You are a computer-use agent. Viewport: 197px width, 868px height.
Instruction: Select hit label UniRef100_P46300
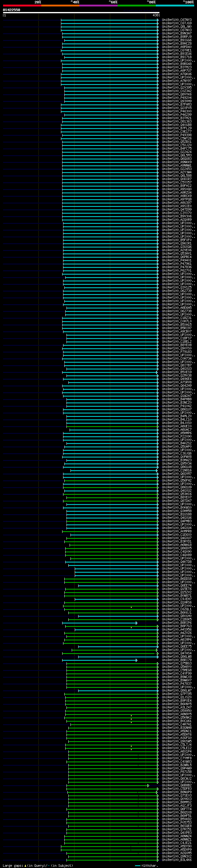[x=176, y=111]
